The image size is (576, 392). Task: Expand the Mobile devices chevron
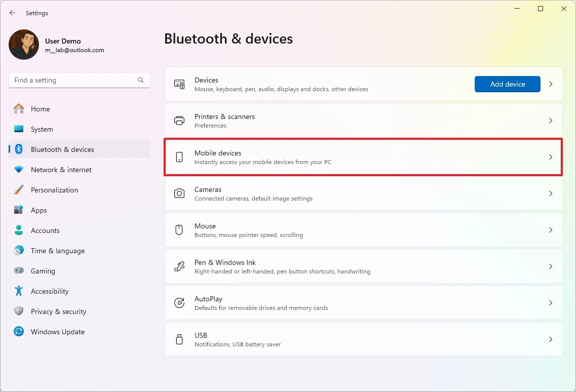[x=551, y=157]
